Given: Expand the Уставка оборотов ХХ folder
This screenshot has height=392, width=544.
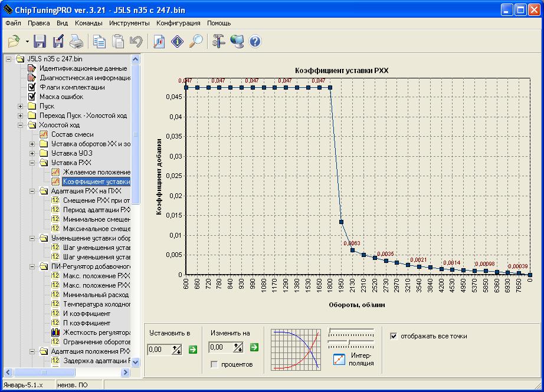Looking at the screenshot, I should [x=32, y=144].
